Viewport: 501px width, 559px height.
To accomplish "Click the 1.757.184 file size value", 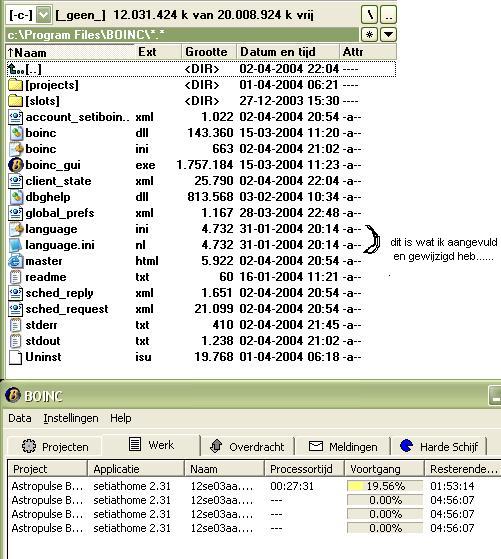I will coord(205,165).
